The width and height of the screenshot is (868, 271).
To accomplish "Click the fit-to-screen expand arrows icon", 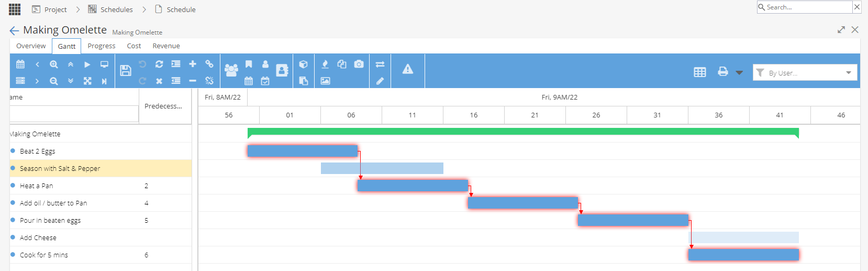I will click(x=87, y=81).
